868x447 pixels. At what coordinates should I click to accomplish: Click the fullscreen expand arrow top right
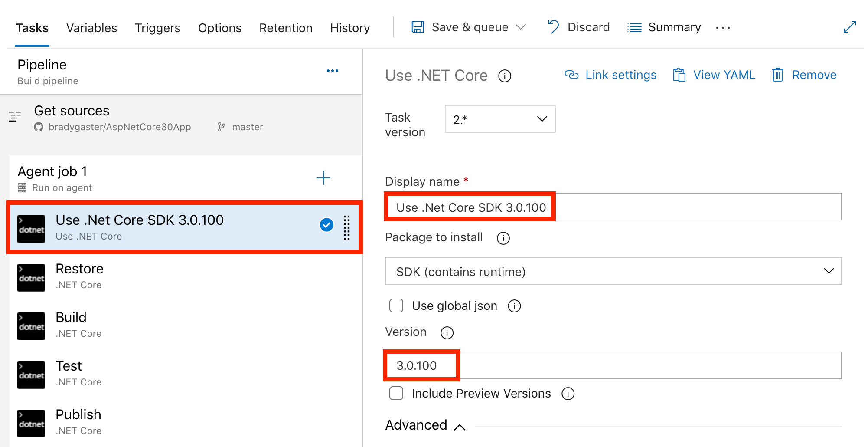click(x=849, y=27)
